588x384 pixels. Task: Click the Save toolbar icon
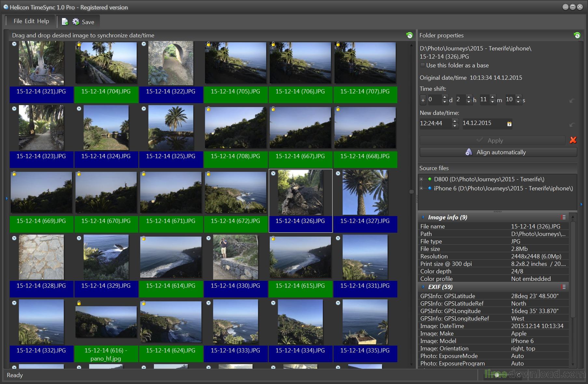point(75,21)
